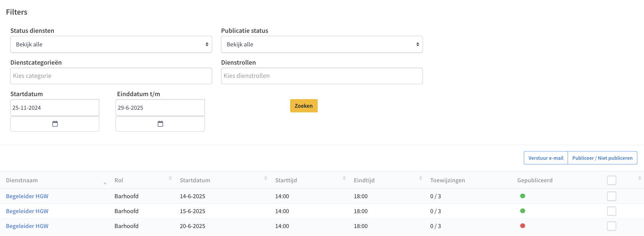The height and width of the screenshot is (236, 644).
Task: Sort table by Rol arrows
Action: (170, 178)
